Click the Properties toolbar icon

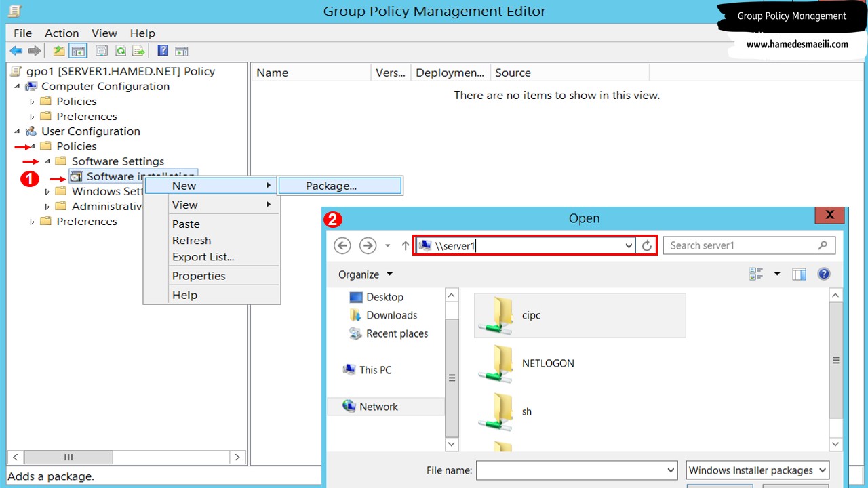pos(102,51)
